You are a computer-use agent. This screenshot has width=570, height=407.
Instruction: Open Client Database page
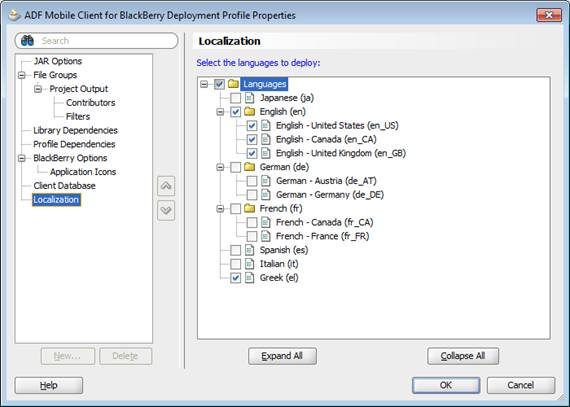point(64,186)
